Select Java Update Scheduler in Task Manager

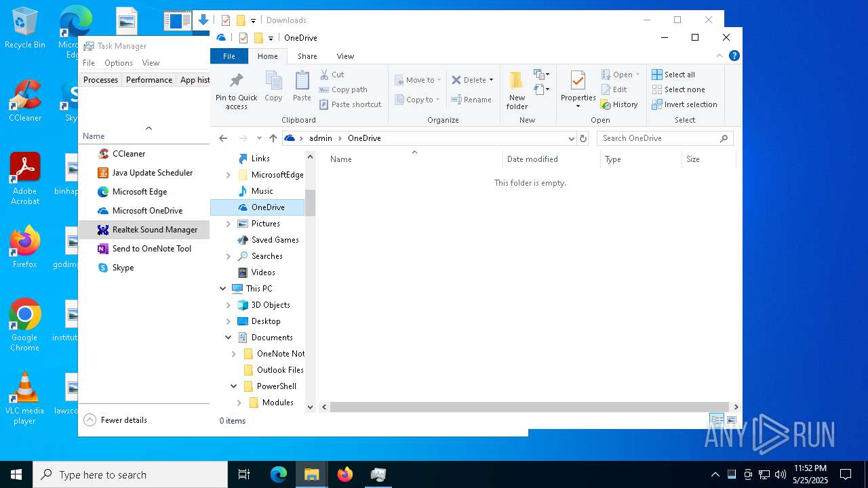153,173
